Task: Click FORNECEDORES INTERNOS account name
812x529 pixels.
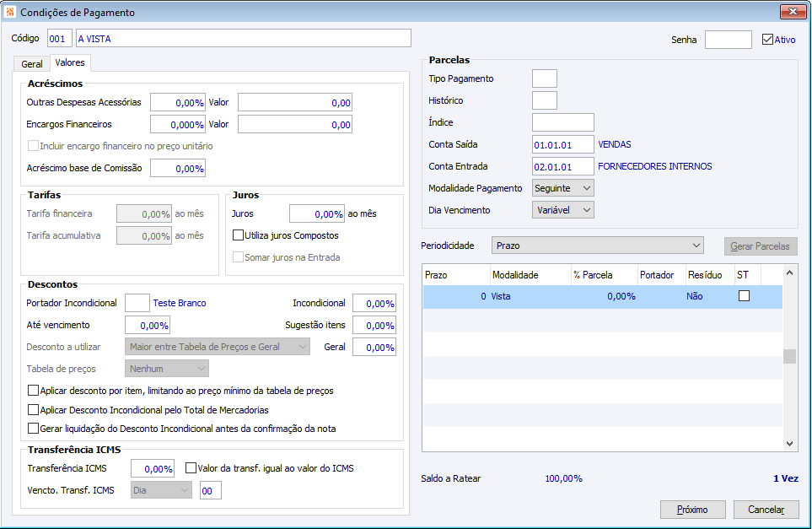Action: click(655, 166)
